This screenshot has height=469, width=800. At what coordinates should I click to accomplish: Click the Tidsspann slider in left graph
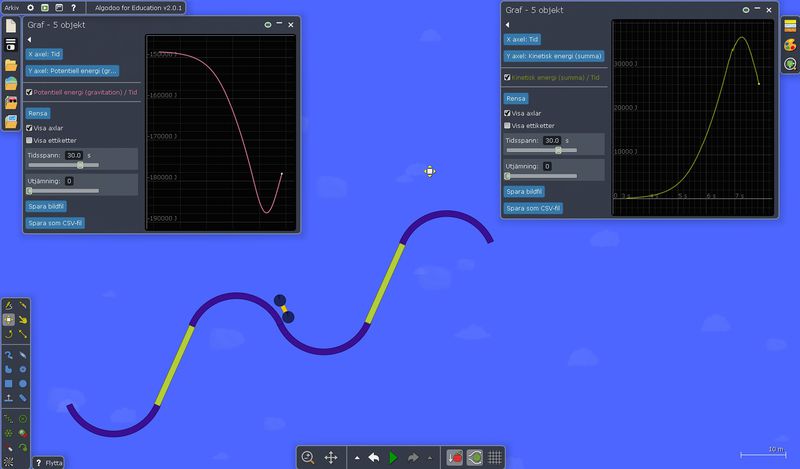click(x=80, y=165)
